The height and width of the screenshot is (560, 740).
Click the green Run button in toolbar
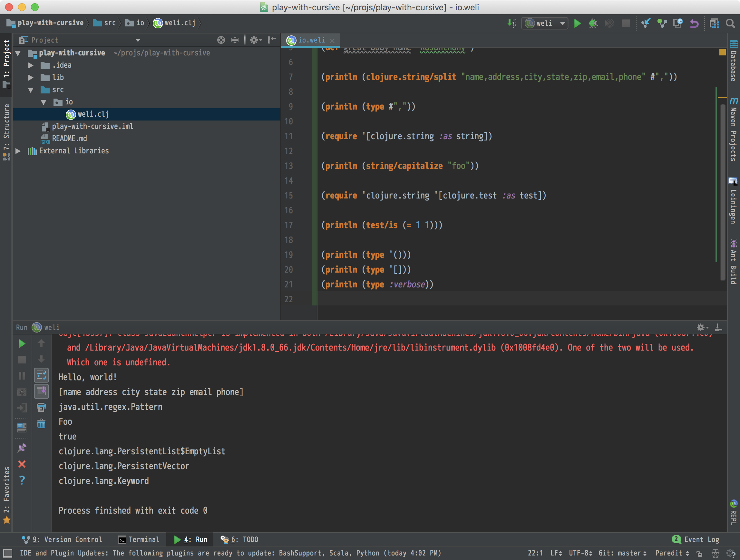tap(577, 24)
